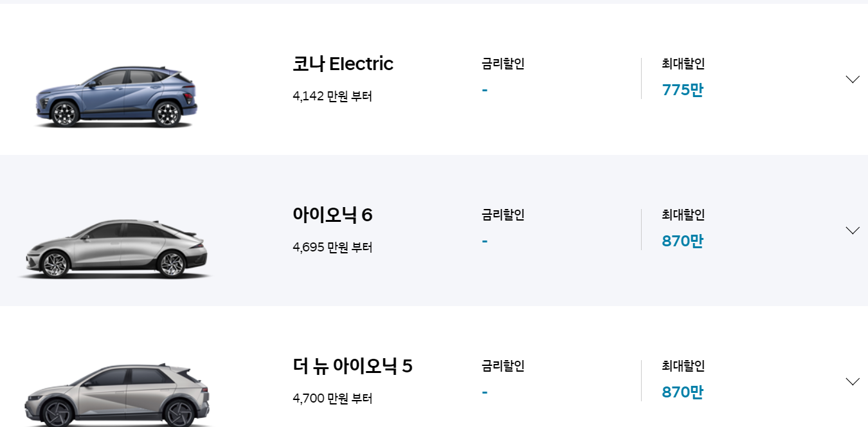868x427 pixels.
Task: Click the 금리할인 label for 아이오닉 6
Action: click(502, 215)
